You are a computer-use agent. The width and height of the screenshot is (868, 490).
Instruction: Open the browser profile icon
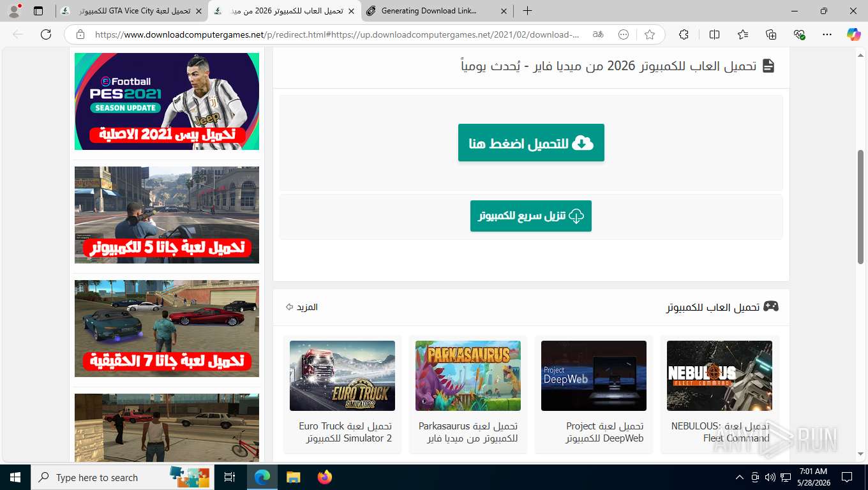[14, 11]
